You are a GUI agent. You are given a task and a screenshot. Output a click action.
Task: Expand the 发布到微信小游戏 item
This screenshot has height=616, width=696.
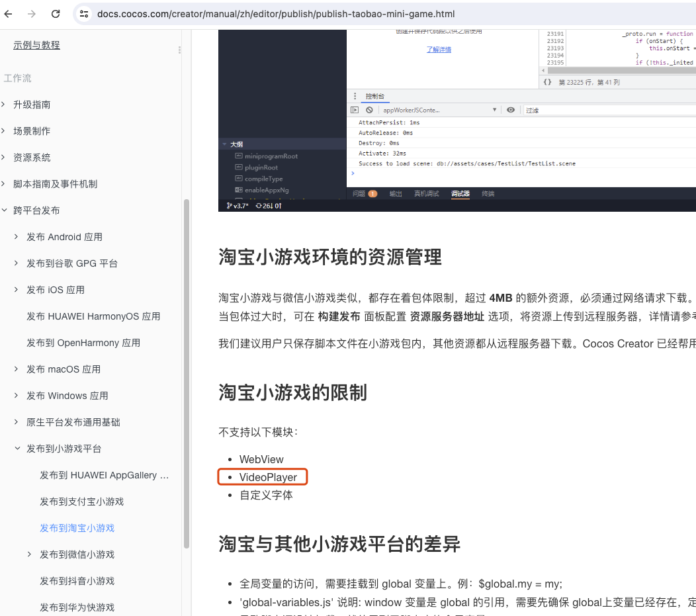coord(29,554)
